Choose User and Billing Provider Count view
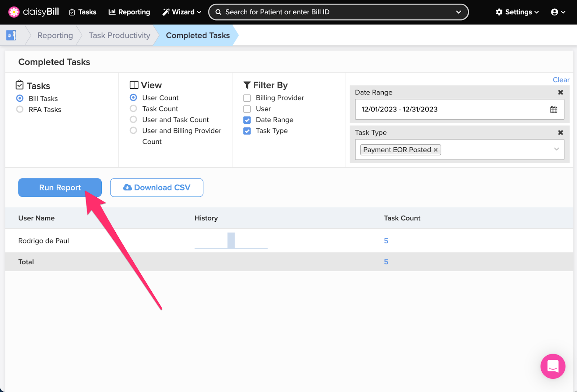 133,130
